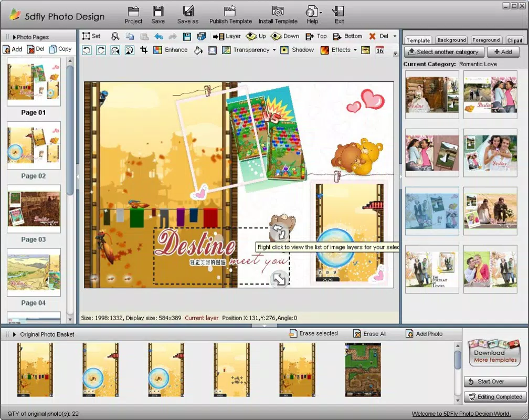The height and width of the screenshot is (420, 529).
Task: Click the paint bucket fill icon
Action: point(198,50)
